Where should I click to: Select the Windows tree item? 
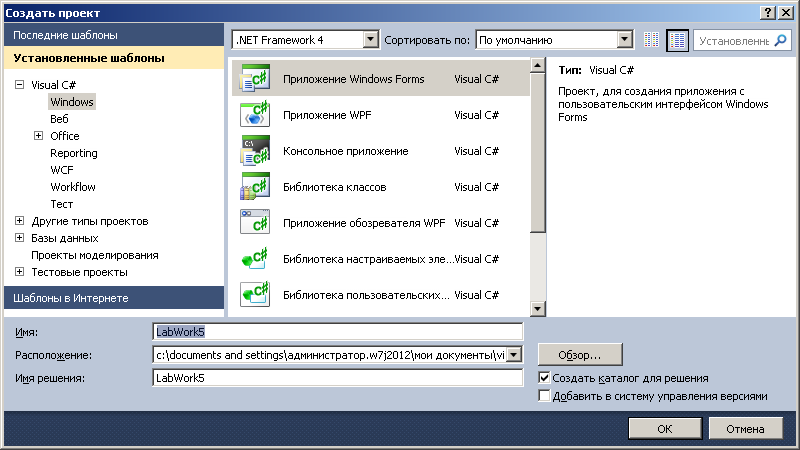[72, 102]
